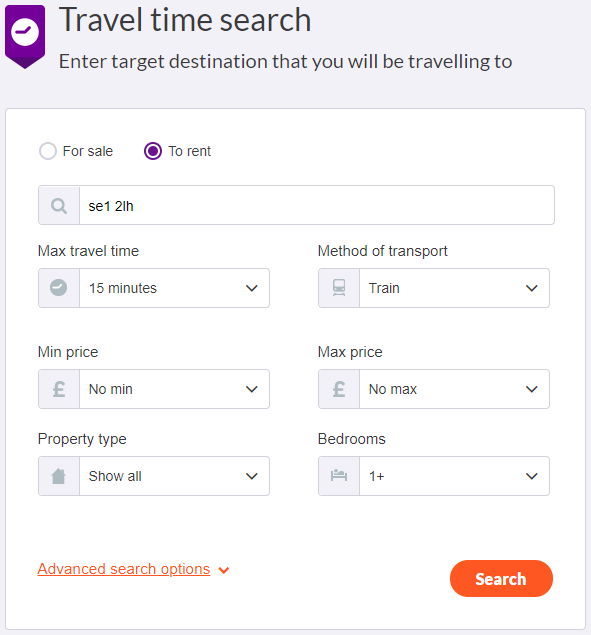Click the Advanced search options link
Screen dimensions: 591x635
click(124, 569)
